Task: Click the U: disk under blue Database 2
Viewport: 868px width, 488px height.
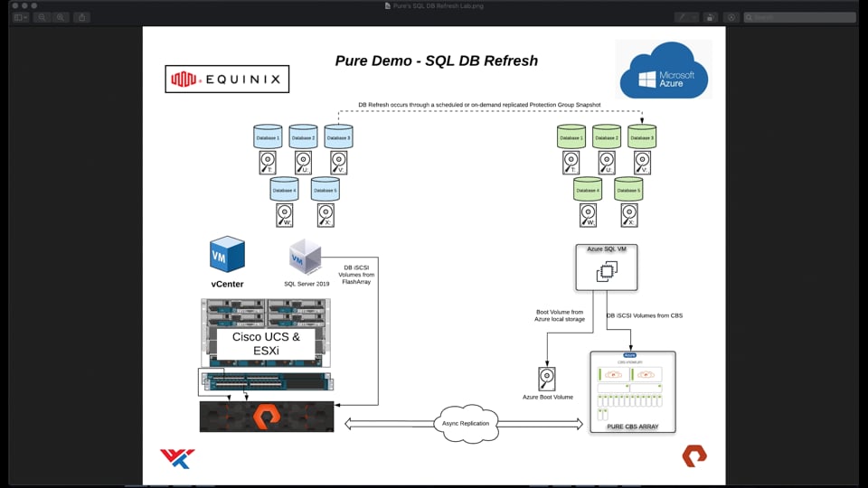Action: (304, 164)
